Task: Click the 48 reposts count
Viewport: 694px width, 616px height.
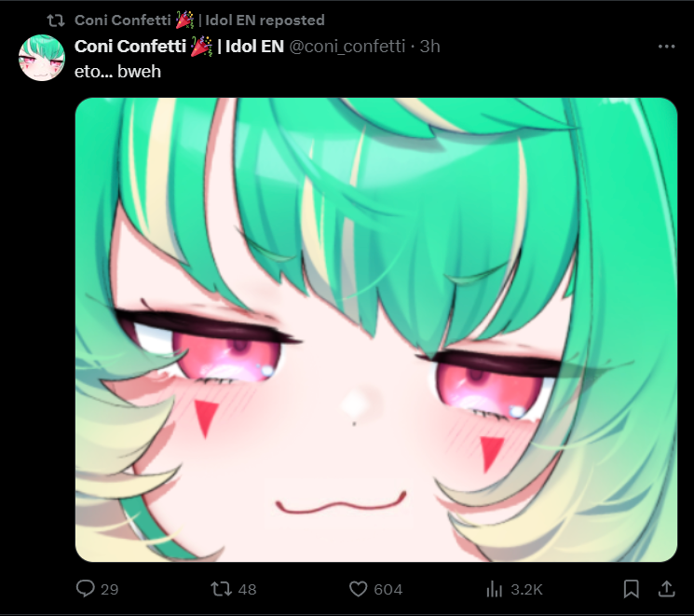Action: pyautogui.click(x=247, y=589)
